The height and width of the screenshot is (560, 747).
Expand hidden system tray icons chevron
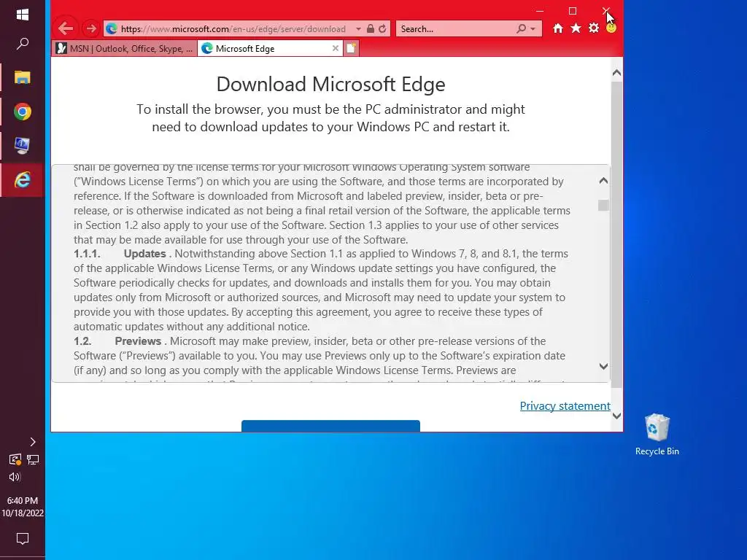tap(32, 442)
